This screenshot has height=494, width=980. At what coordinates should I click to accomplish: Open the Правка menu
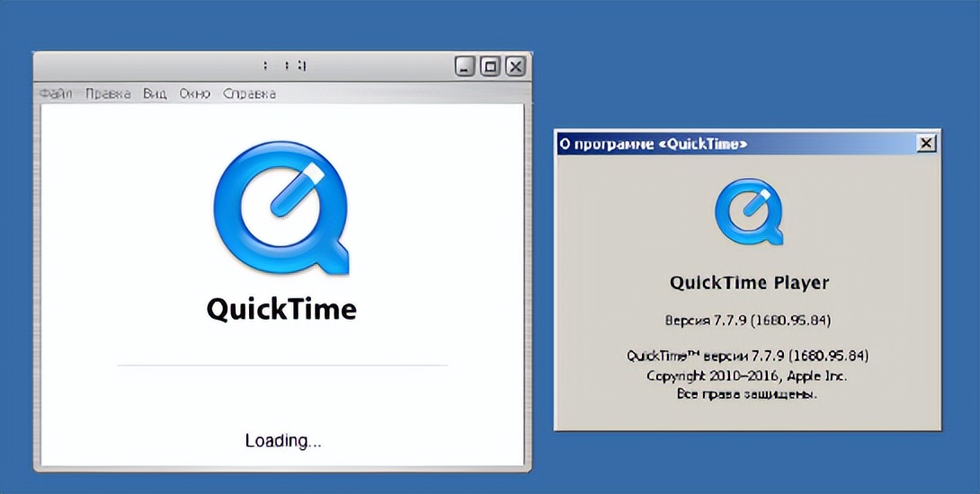pos(108,93)
